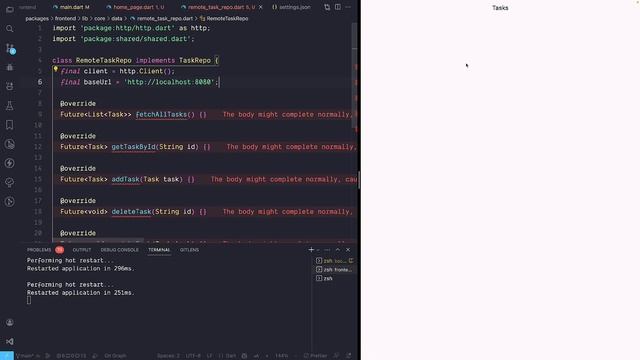Click 'frontend' breadcrumb segment
This screenshot has height=360, width=640.
pos(65,18)
